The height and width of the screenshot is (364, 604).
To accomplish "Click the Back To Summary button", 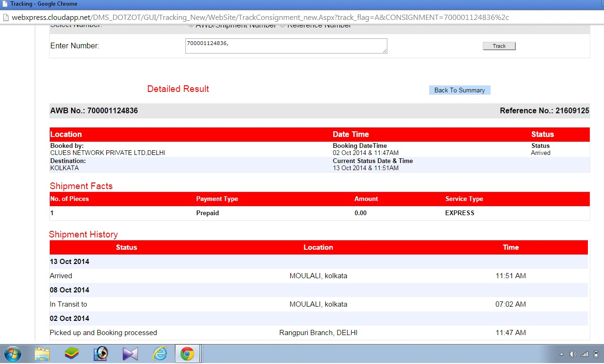I will point(459,90).
